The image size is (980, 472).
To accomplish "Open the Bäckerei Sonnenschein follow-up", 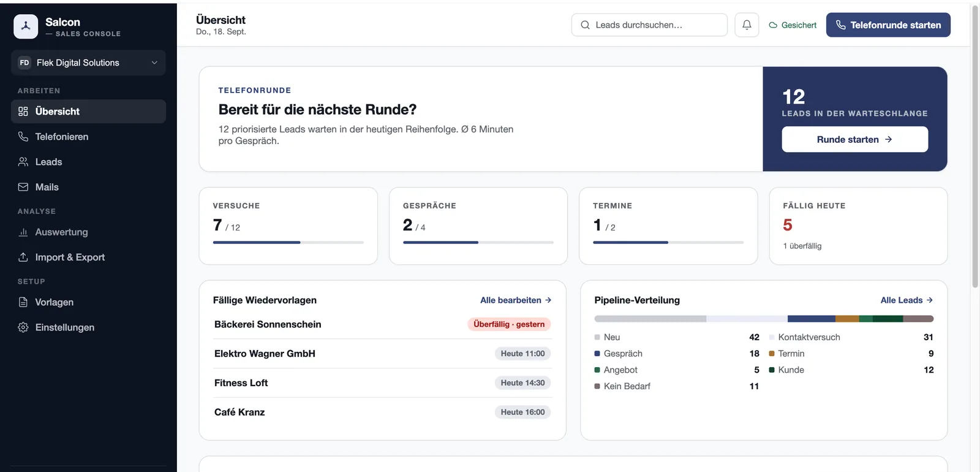I will tap(382, 324).
